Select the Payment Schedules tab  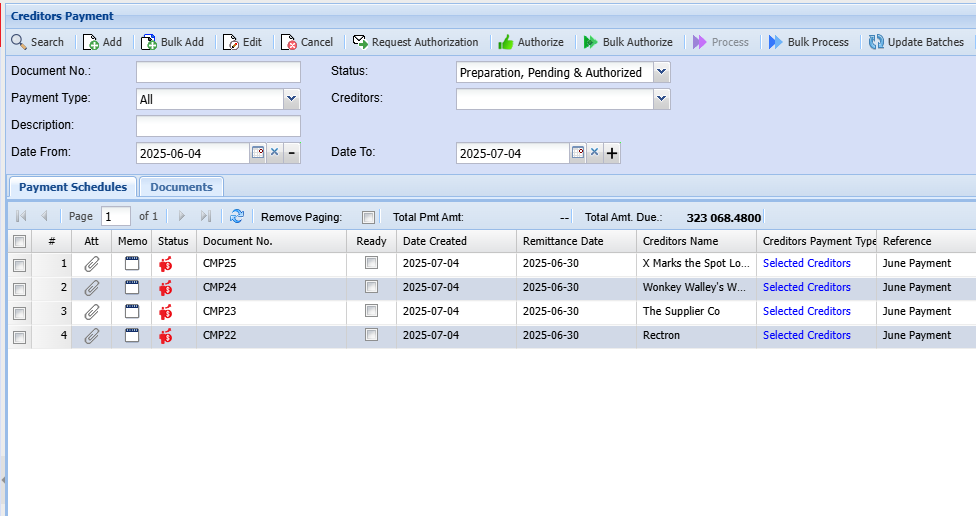pos(73,187)
